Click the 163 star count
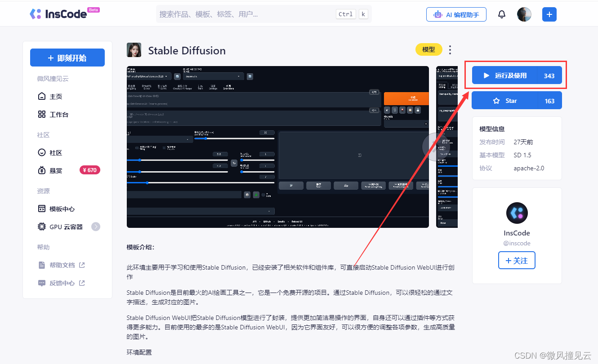Screen dimensions: 598x364 click(x=549, y=101)
